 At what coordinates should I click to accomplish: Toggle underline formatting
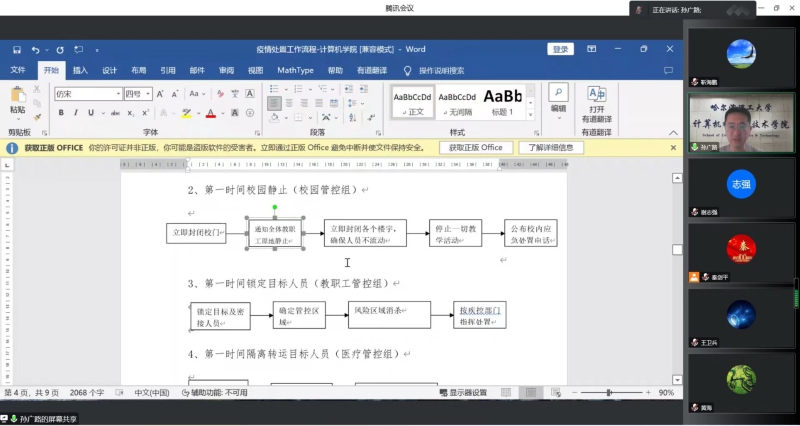click(90, 113)
